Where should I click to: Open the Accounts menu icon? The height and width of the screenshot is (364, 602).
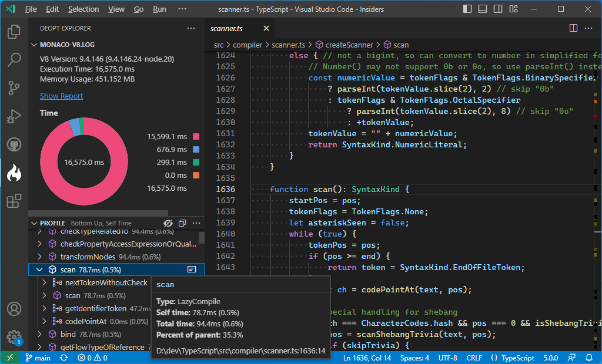coord(14,309)
